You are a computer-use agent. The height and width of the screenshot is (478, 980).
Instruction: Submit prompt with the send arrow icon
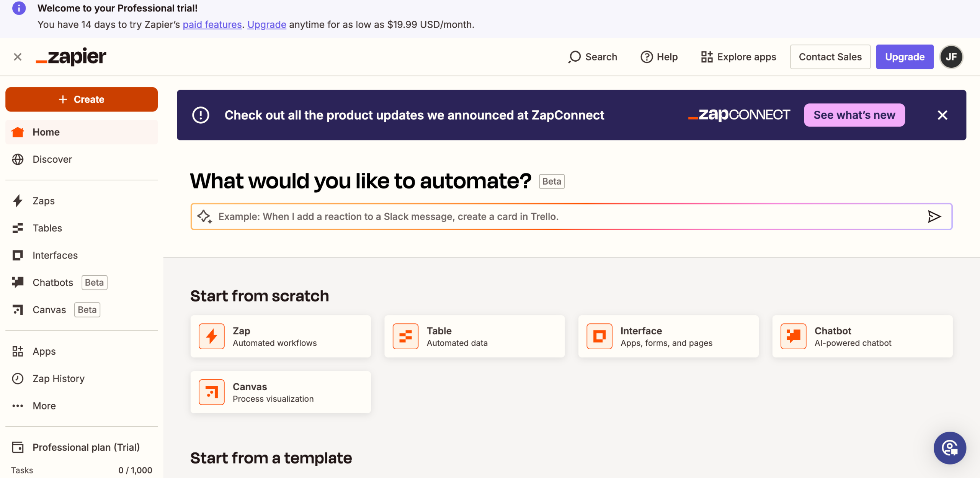coord(934,216)
